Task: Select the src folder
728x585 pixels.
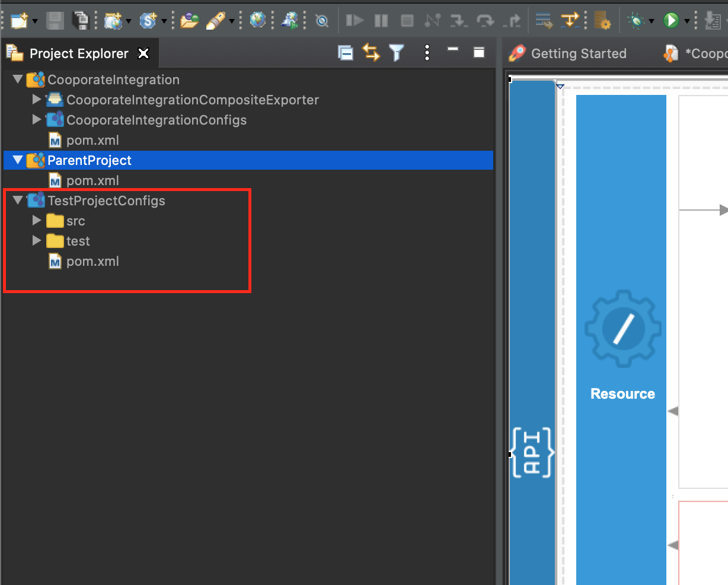Action: tap(76, 221)
